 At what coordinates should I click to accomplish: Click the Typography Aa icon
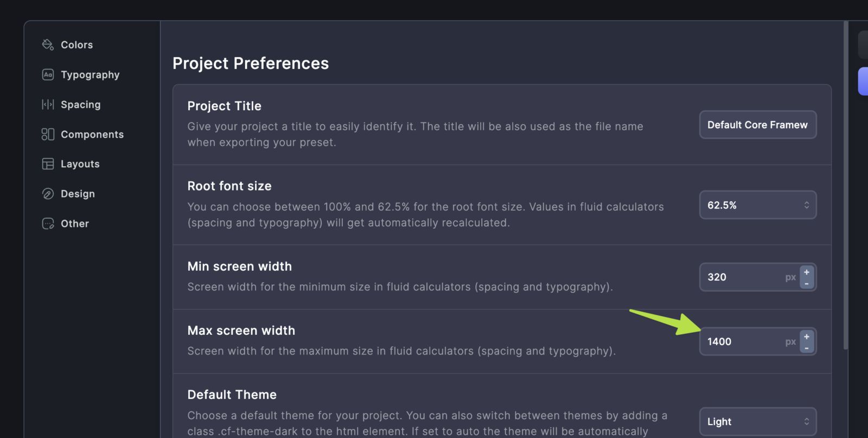pos(48,74)
